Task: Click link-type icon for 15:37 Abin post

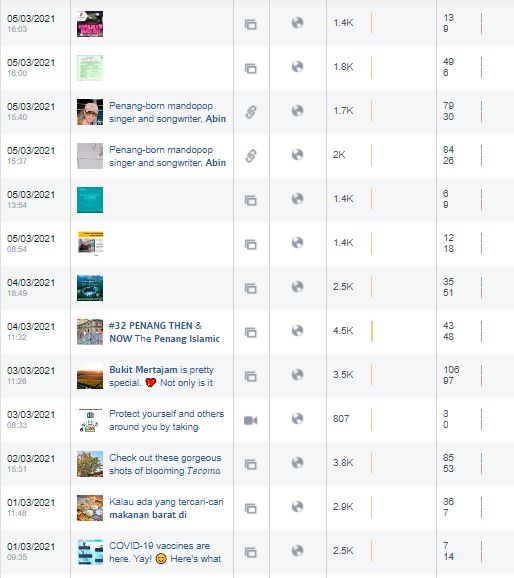Action: point(251,156)
